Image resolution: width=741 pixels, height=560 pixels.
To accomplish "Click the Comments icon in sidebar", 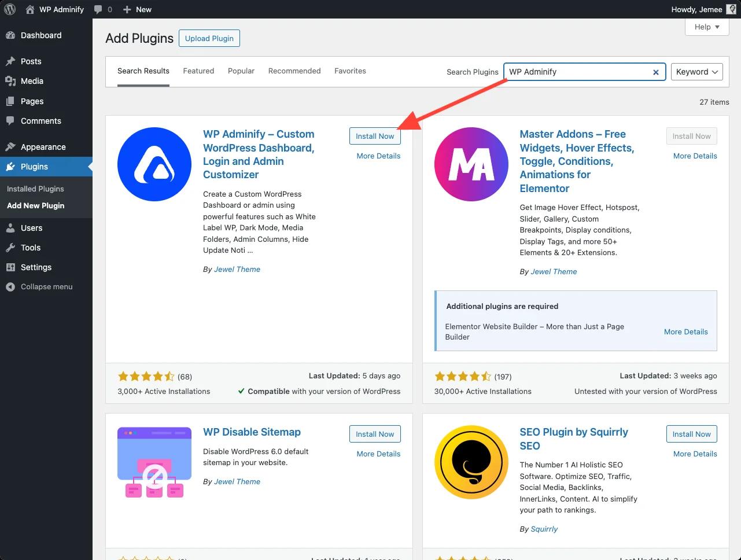I will click(10, 121).
